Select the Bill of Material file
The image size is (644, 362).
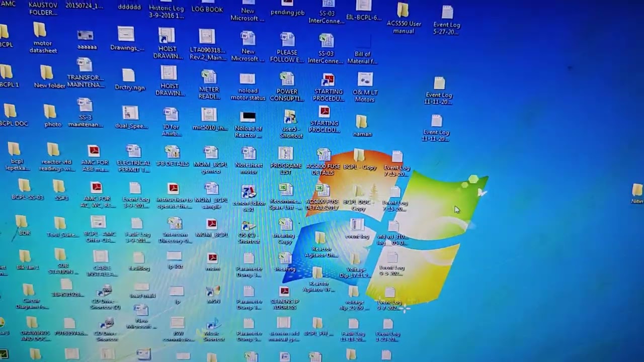362,50
